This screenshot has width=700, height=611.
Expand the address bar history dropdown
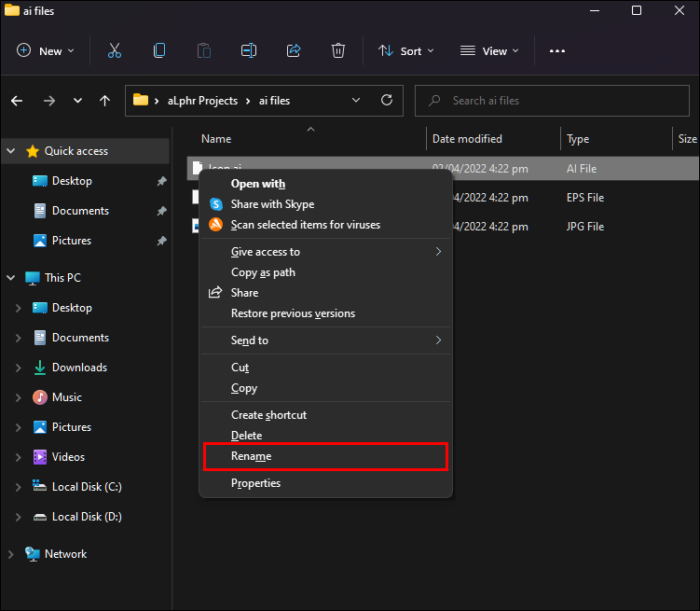356,101
